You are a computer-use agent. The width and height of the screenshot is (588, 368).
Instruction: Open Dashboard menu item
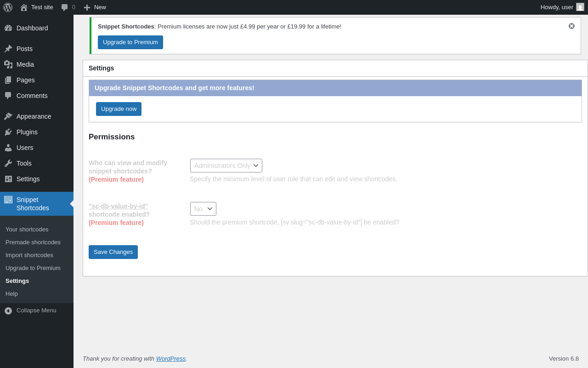click(x=32, y=28)
